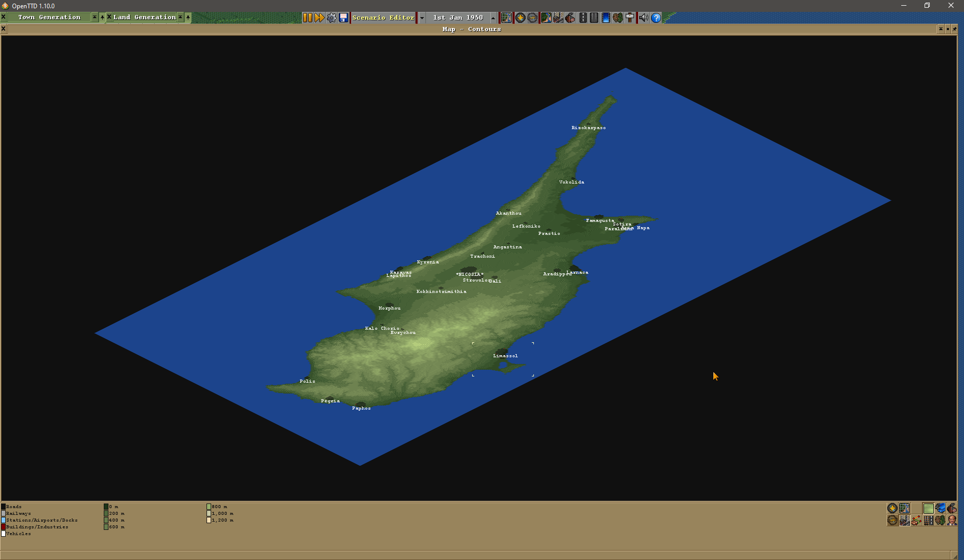Open the map menu in top toolbar
The height and width of the screenshot is (560, 964).
[506, 18]
